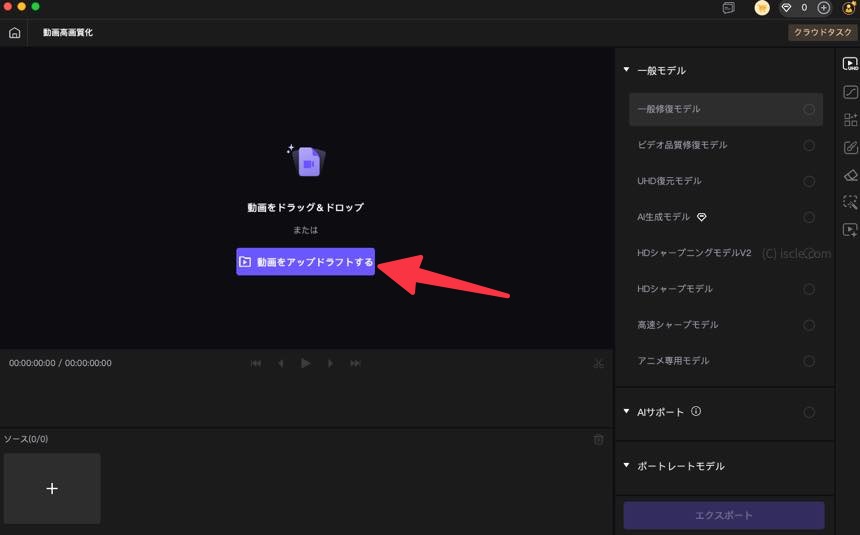Click the HDシャープニングモデルV2 label
860x535 pixels.
(694, 253)
